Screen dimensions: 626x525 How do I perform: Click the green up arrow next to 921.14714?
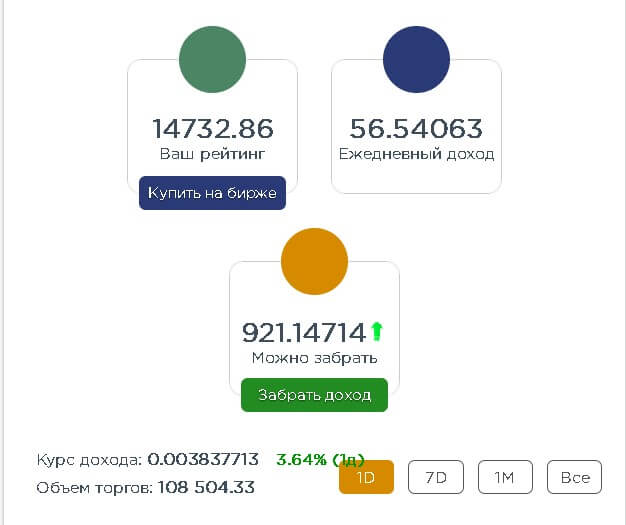(x=376, y=331)
